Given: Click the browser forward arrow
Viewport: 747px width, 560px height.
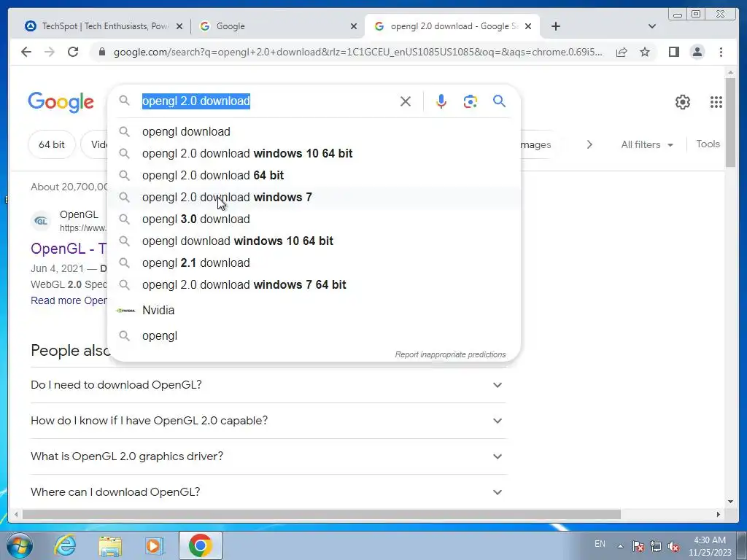Looking at the screenshot, I should [50, 52].
